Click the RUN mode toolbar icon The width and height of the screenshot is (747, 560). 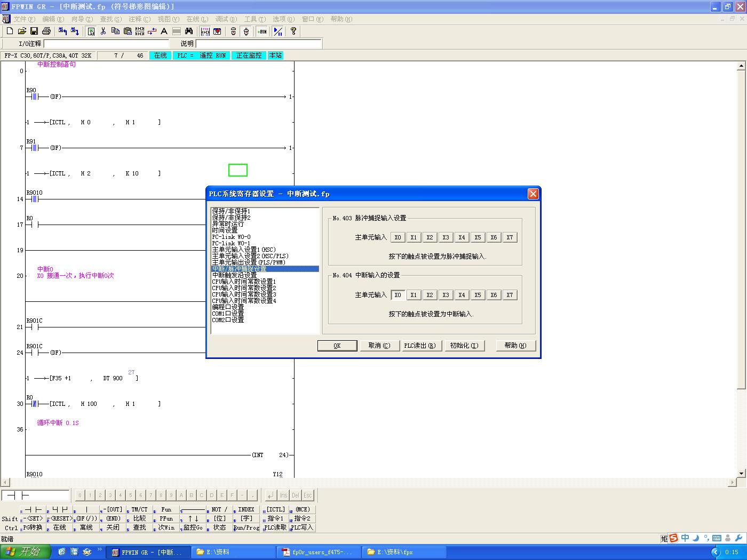(262, 31)
